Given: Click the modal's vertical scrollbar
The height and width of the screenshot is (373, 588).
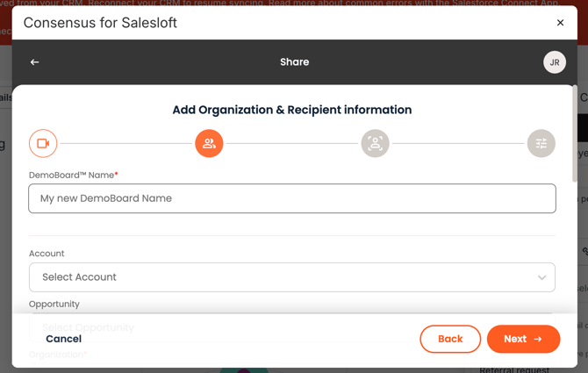Looking at the screenshot, I should pyautogui.click(x=574, y=133).
